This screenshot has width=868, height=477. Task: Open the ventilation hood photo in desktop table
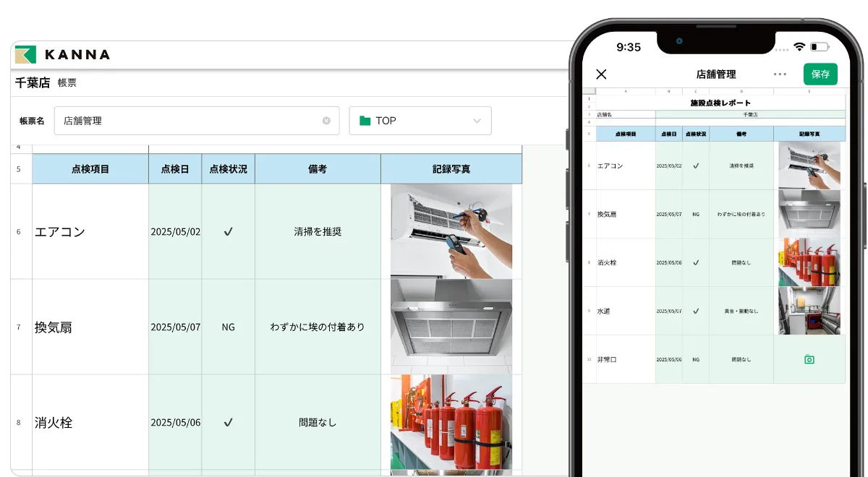[x=451, y=327]
